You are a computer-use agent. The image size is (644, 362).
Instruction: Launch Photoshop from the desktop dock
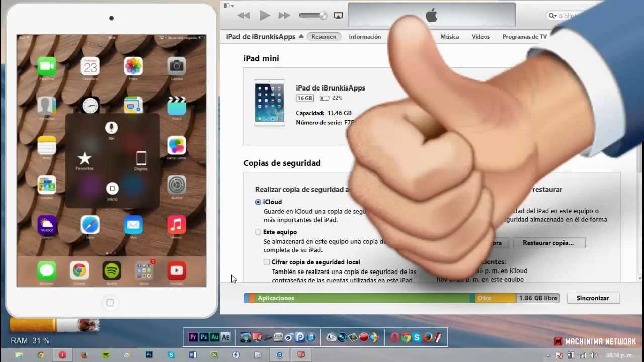(204, 337)
